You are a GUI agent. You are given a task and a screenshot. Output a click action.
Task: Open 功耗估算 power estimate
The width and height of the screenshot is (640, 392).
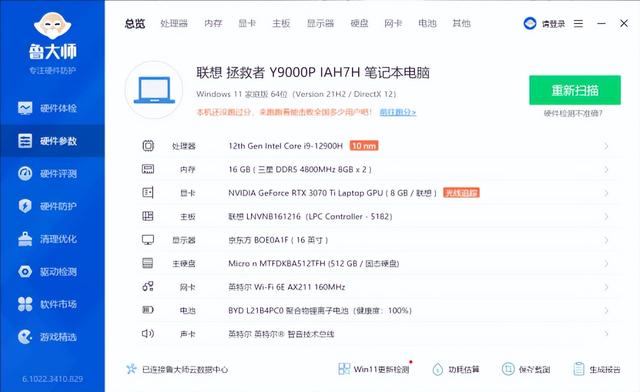tap(456, 369)
